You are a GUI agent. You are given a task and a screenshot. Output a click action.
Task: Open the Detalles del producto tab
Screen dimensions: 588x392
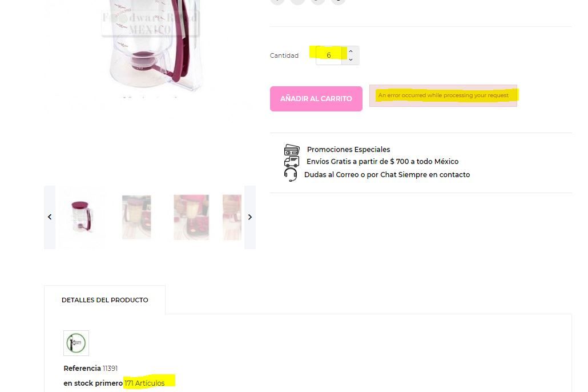tap(104, 300)
